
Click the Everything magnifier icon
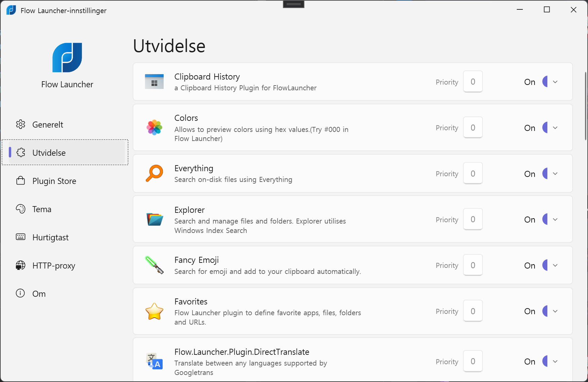pyautogui.click(x=154, y=173)
